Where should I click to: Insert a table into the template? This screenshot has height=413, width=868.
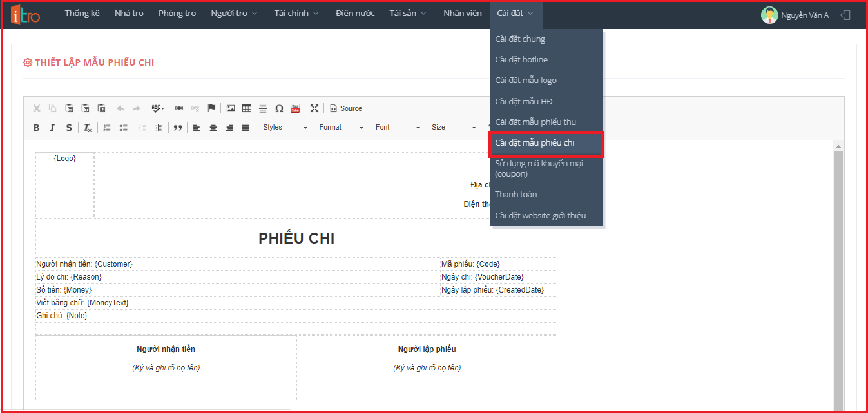[x=246, y=108]
